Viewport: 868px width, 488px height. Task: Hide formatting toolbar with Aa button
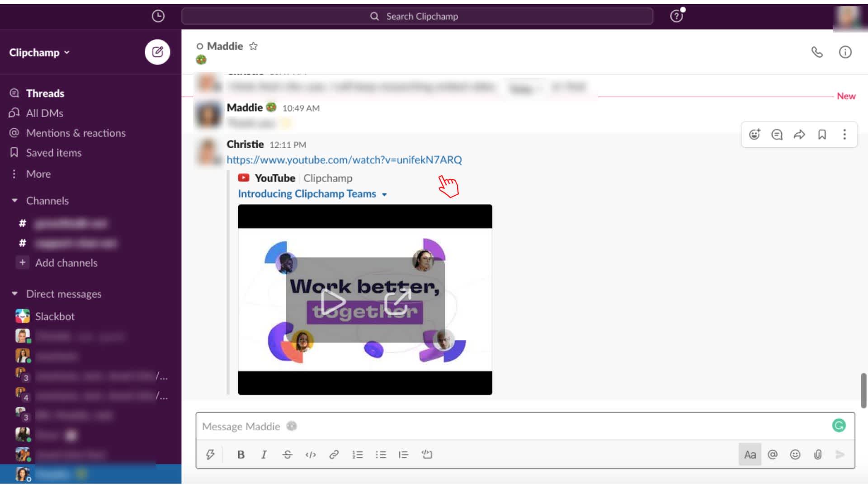pos(750,455)
